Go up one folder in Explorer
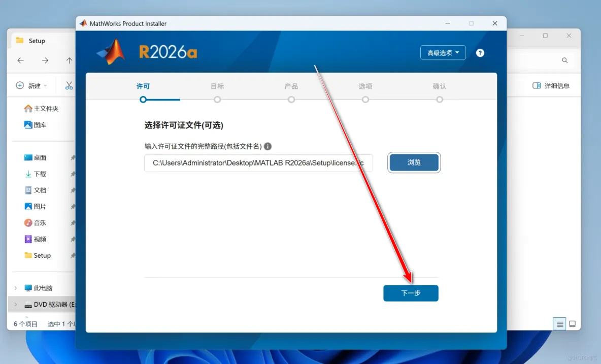601x364 pixels. tap(69, 60)
